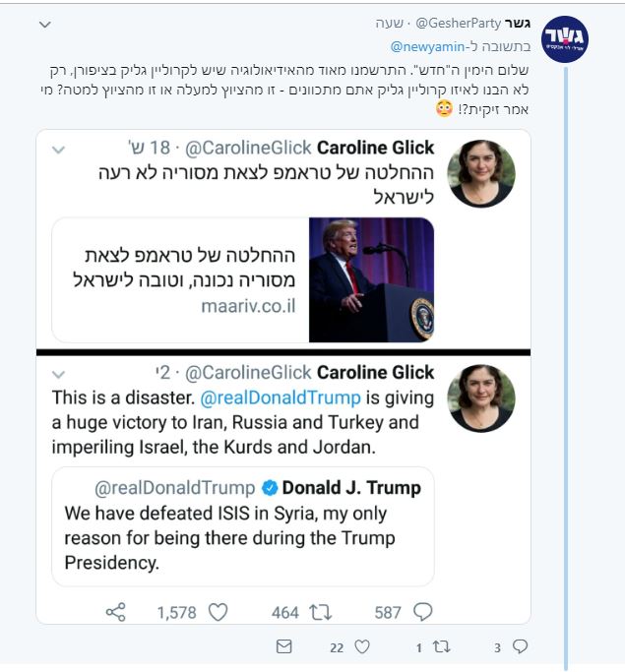Retweet icon showing 464 retweets

tap(321, 612)
